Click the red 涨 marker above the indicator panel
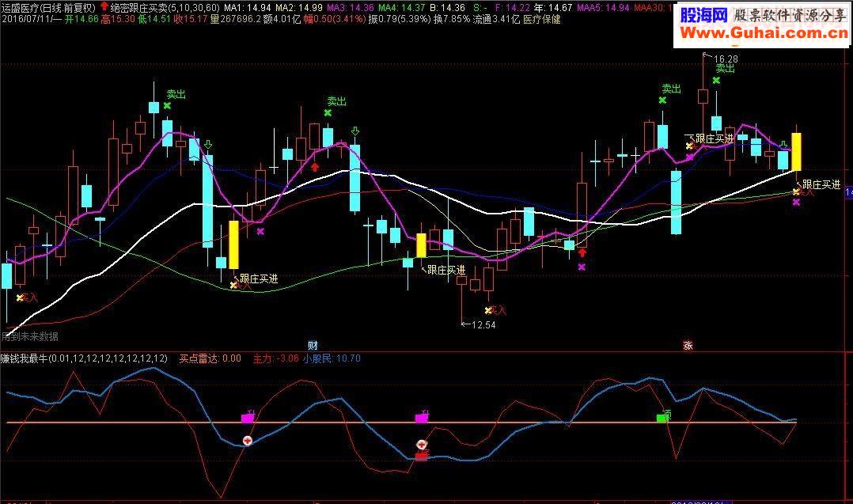 point(688,345)
